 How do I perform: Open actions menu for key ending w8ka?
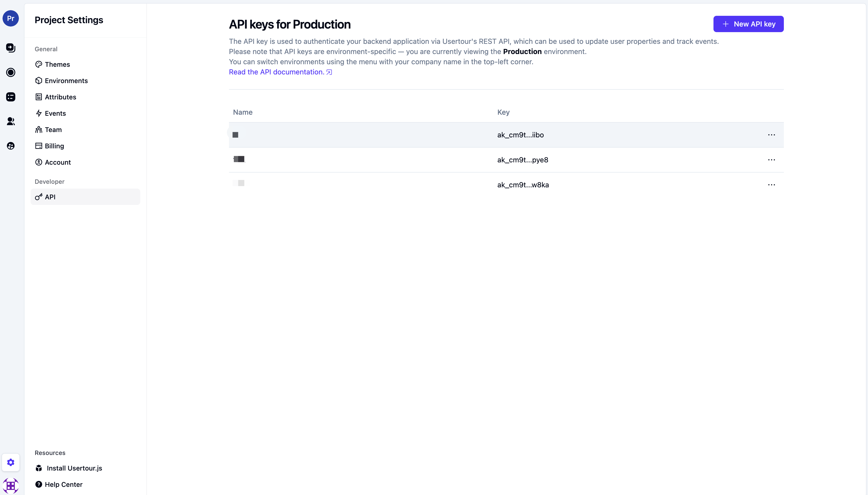tap(771, 185)
